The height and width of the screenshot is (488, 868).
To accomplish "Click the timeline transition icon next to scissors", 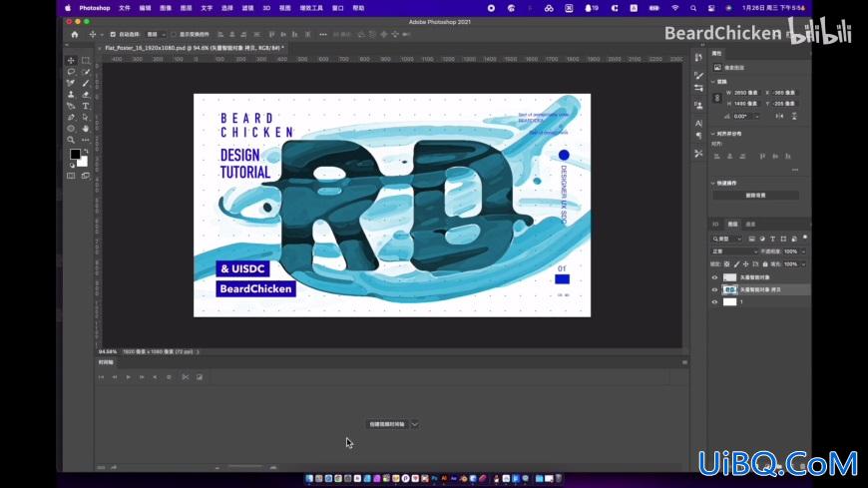I will 200,377.
